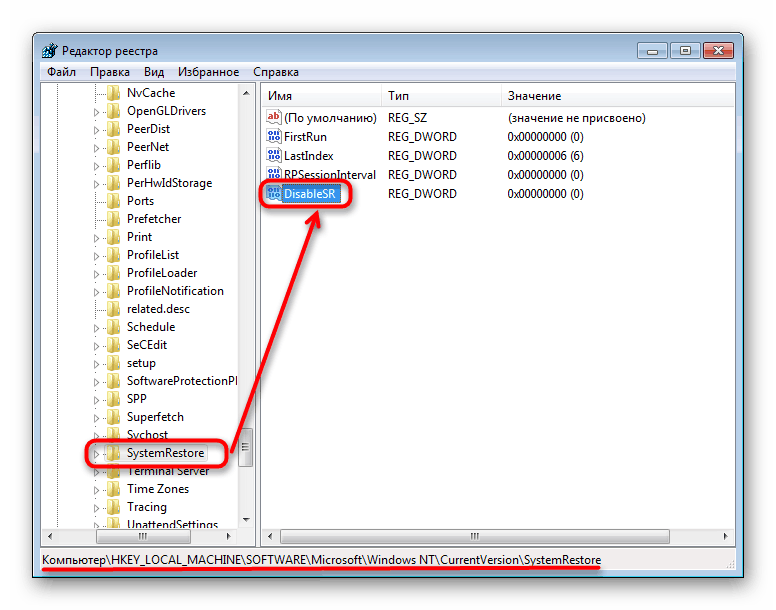
Task: Select the FirstRun value name
Action: (305, 137)
